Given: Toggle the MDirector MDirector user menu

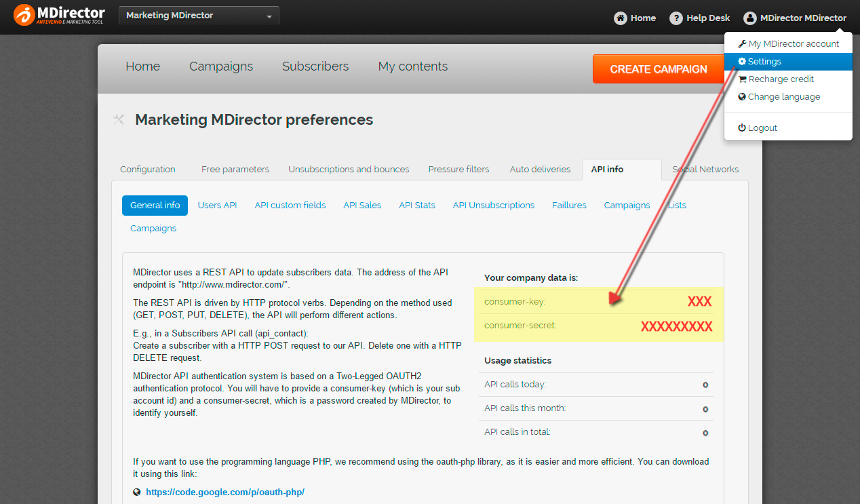Looking at the screenshot, I should pos(795,18).
